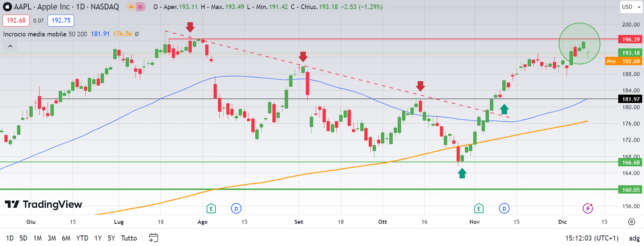Image resolution: width=644 pixels, height=246 pixels.
Task: Open the go-to-date calendar icon
Action: point(154,238)
